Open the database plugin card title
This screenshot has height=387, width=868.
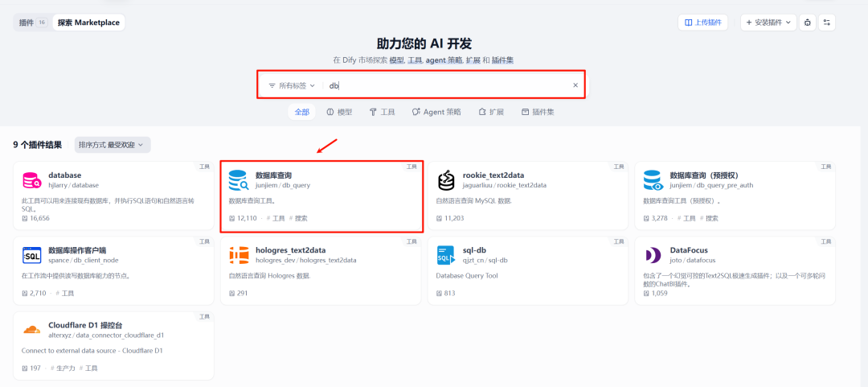[x=65, y=175]
